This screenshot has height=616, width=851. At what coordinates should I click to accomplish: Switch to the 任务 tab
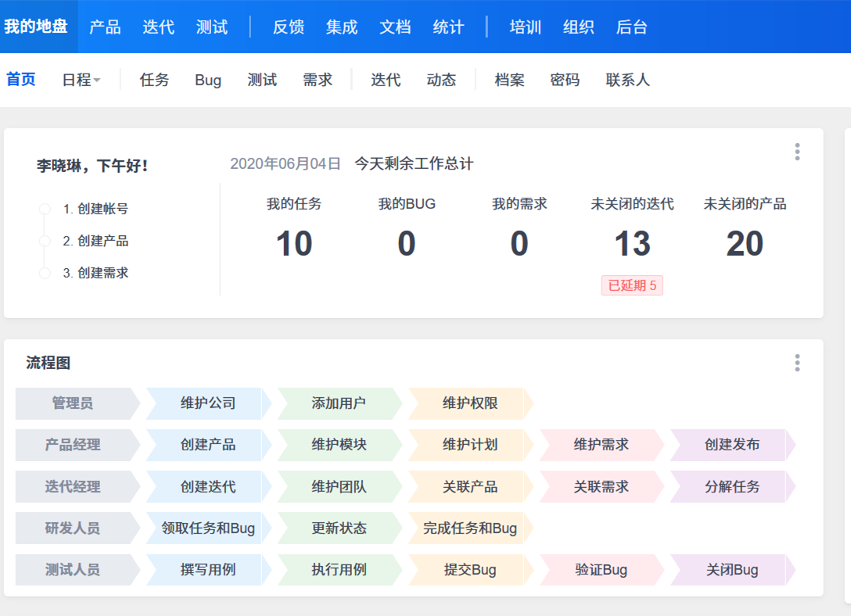pos(153,79)
